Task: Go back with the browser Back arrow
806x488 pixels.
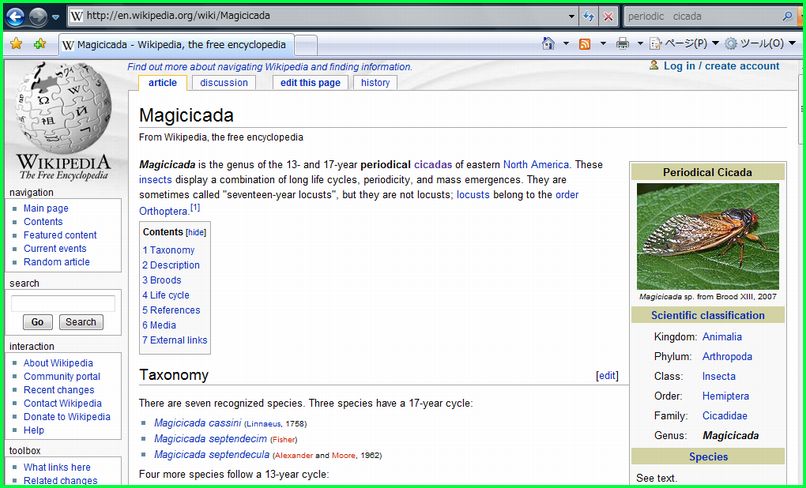Action: pos(15,16)
